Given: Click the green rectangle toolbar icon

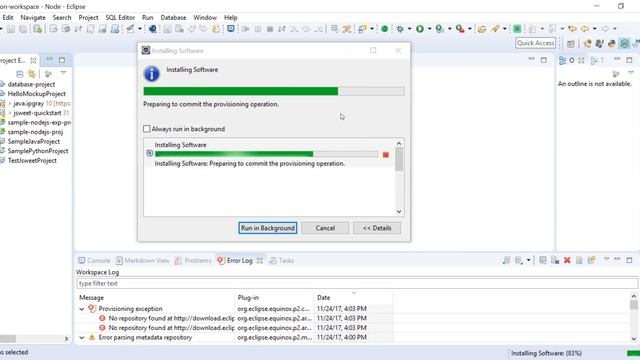Looking at the screenshot, I should (517, 29).
